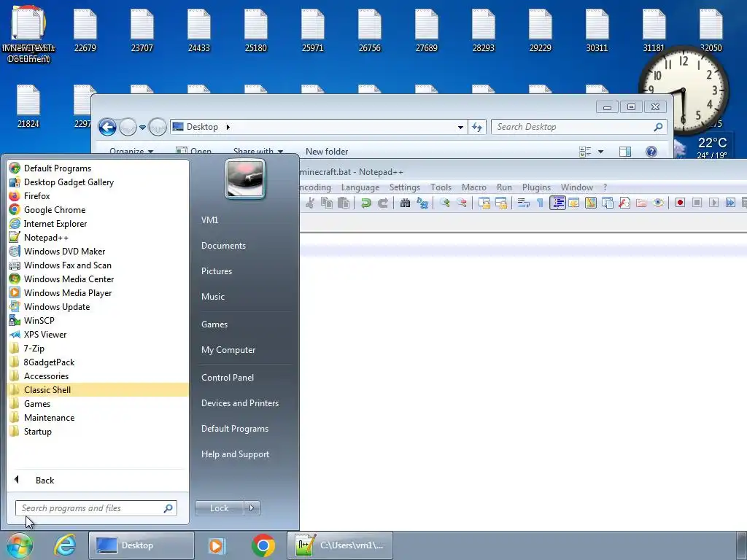Viewport: 747px width, 560px height.
Task: Click Paste icon in Notepad++ toolbar
Action: (344, 203)
